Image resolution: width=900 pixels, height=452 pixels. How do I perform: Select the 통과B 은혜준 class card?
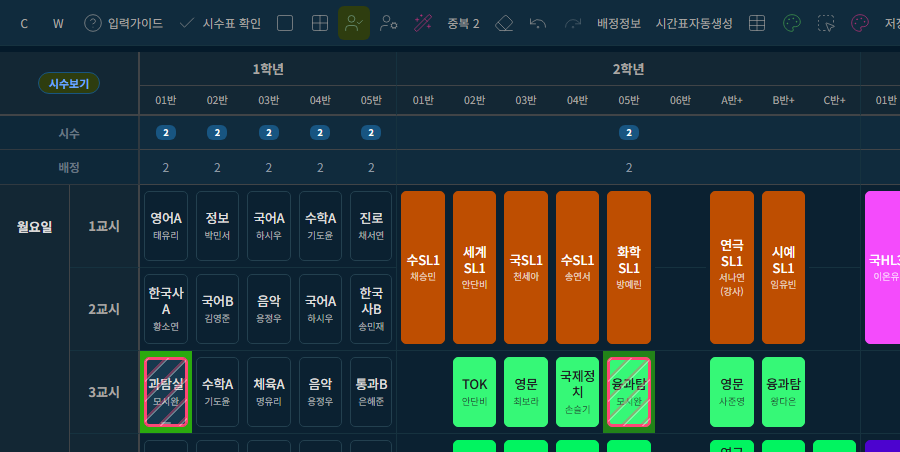[x=371, y=392]
